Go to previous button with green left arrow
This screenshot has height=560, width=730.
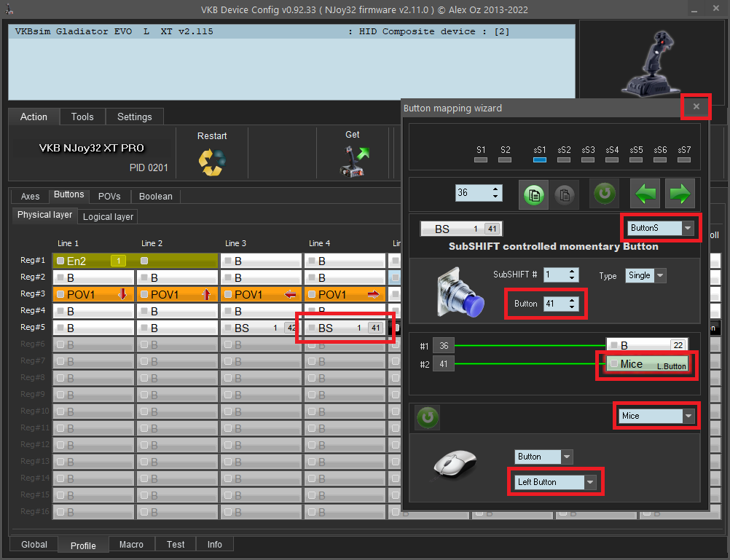(x=645, y=194)
